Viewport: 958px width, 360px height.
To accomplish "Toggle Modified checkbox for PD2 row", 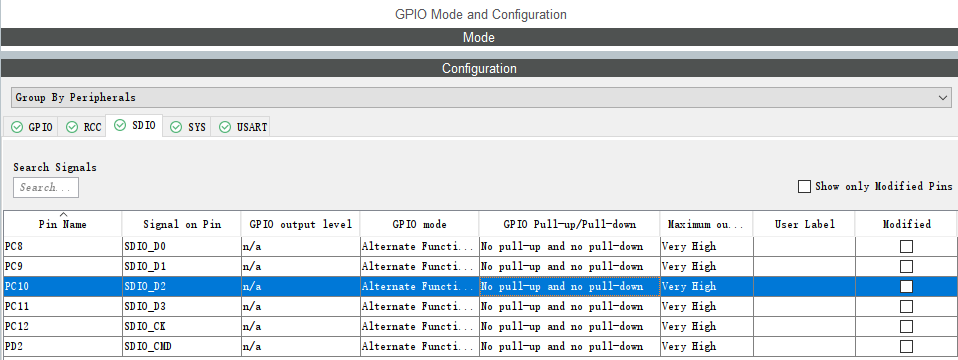I will 906,347.
